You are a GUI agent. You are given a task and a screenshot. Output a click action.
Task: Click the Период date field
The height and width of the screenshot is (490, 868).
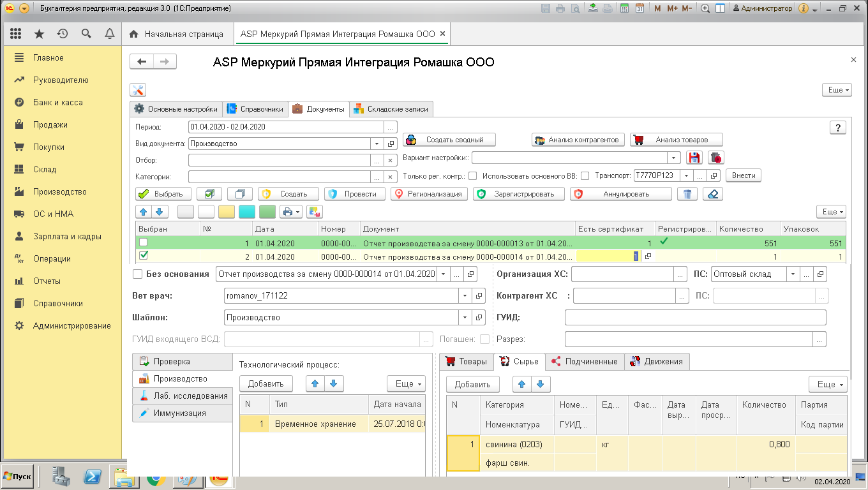(x=287, y=127)
